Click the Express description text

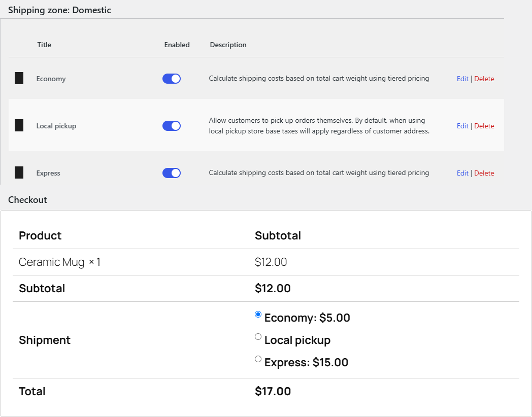point(319,172)
